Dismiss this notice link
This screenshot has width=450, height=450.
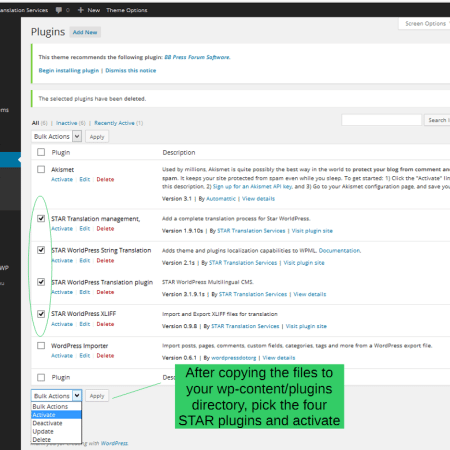(131, 70)
